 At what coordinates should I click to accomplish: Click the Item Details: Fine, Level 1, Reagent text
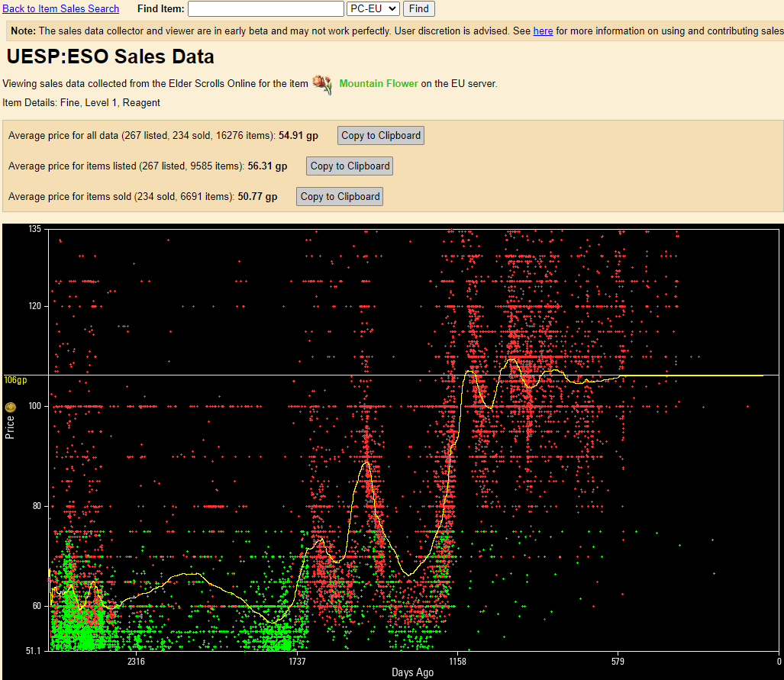[81, 102]
